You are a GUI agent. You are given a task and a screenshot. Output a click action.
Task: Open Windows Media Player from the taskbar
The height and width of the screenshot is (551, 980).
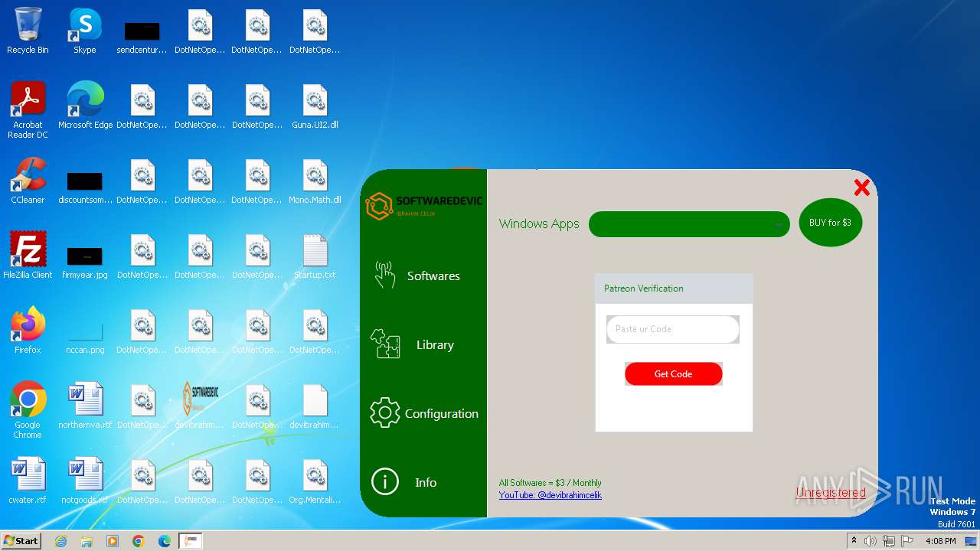113,541
